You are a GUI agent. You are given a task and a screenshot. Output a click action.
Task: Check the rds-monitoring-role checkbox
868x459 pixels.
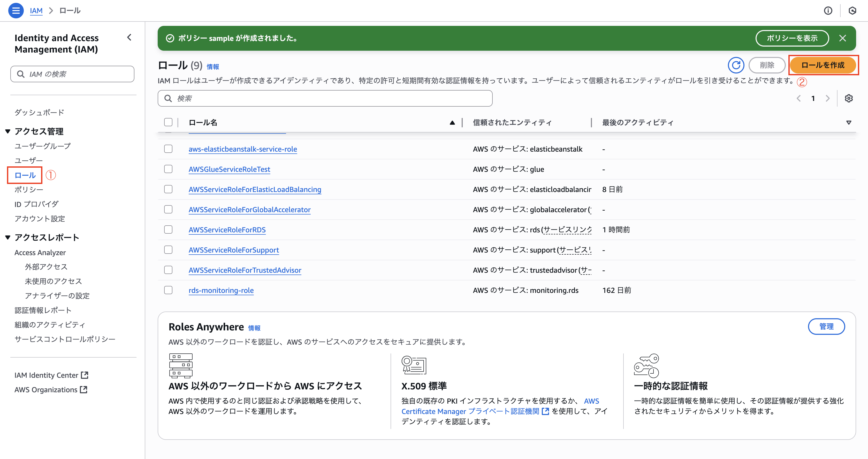pyautogui.click(x=168, y=290)
